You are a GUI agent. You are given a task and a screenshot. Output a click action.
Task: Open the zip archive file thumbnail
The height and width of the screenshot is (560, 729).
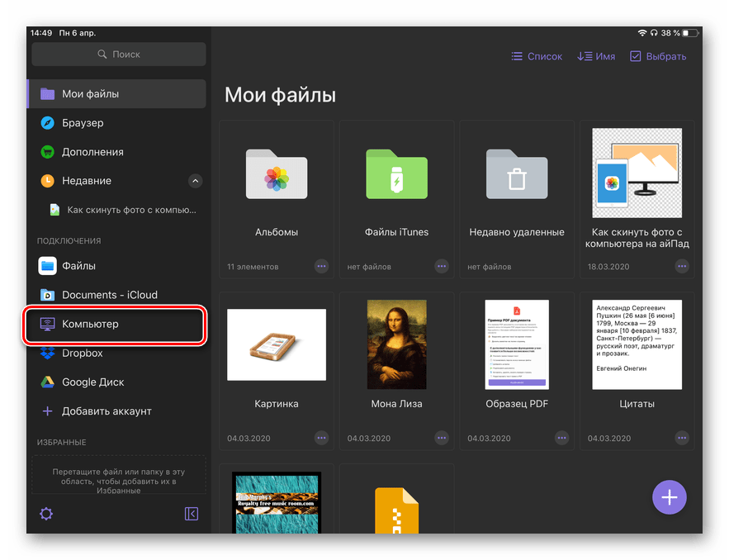396,510
